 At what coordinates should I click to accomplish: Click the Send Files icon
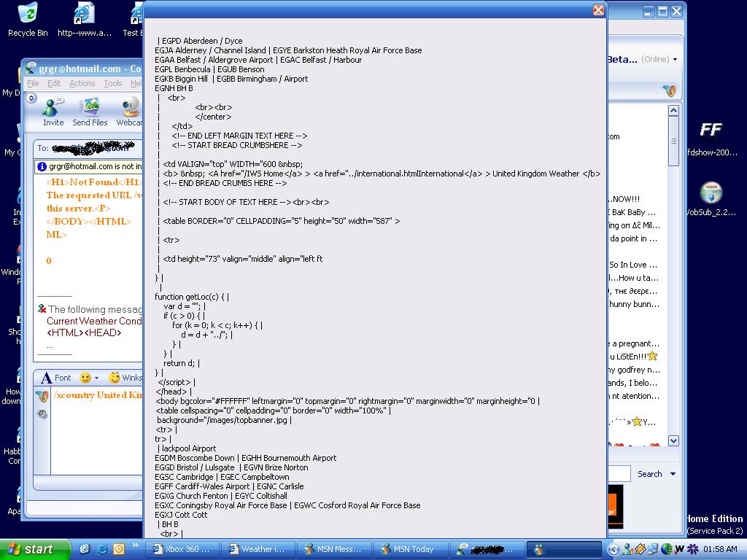point(90,112)
